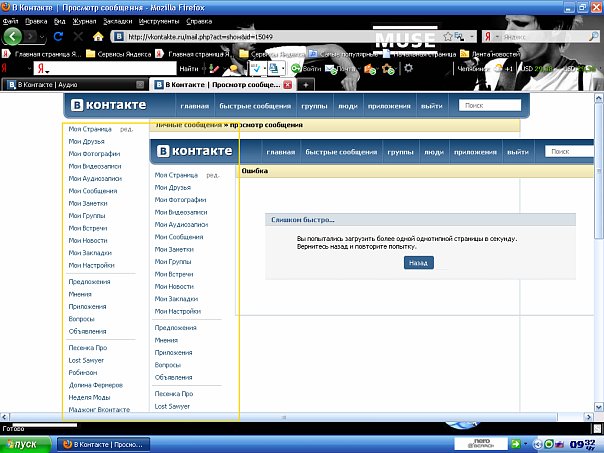Click the Windows Пуск start button
Image resolution: width=604 pixels, height=453 pixels.
click(x=25, y=444)
